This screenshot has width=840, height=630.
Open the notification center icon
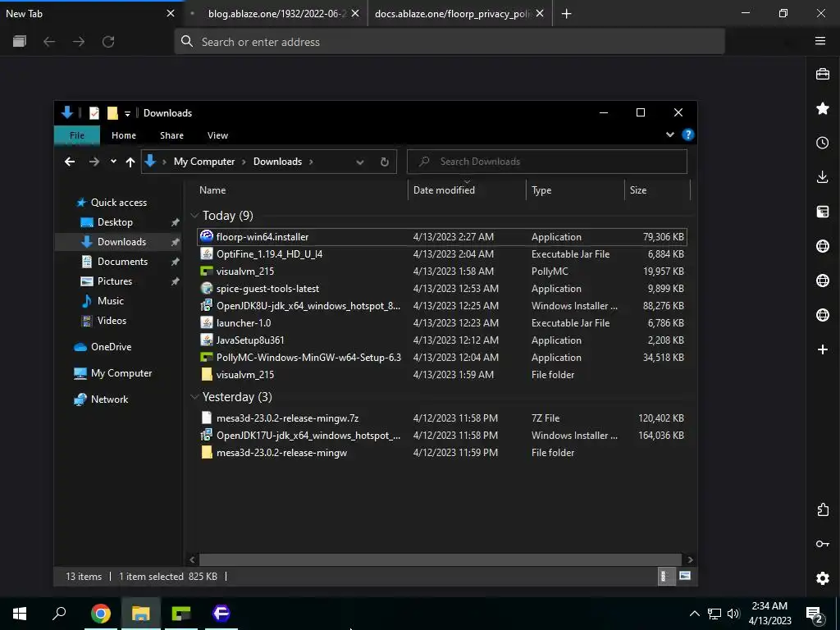point(815,615)
